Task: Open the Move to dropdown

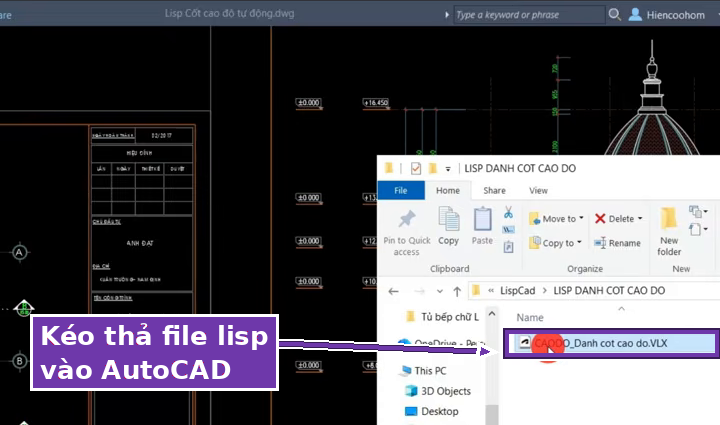Action: pos(556,219)
